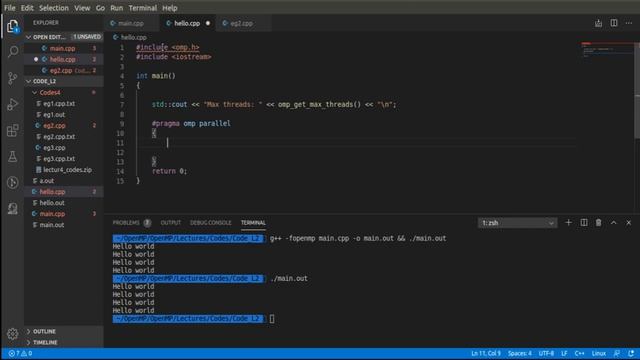The width and height of the screenshot is (640, 360).
Task: Expand the Outline section
Action: (63, 331)
